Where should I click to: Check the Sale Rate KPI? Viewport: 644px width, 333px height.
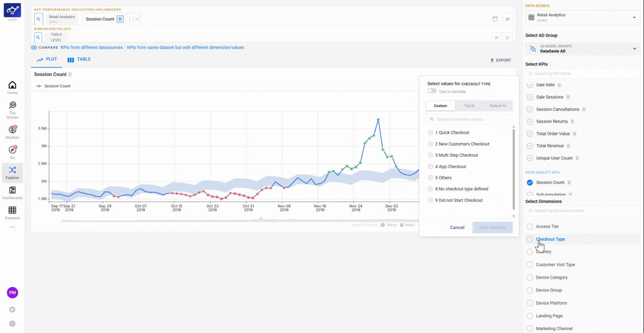pos(530,85)
